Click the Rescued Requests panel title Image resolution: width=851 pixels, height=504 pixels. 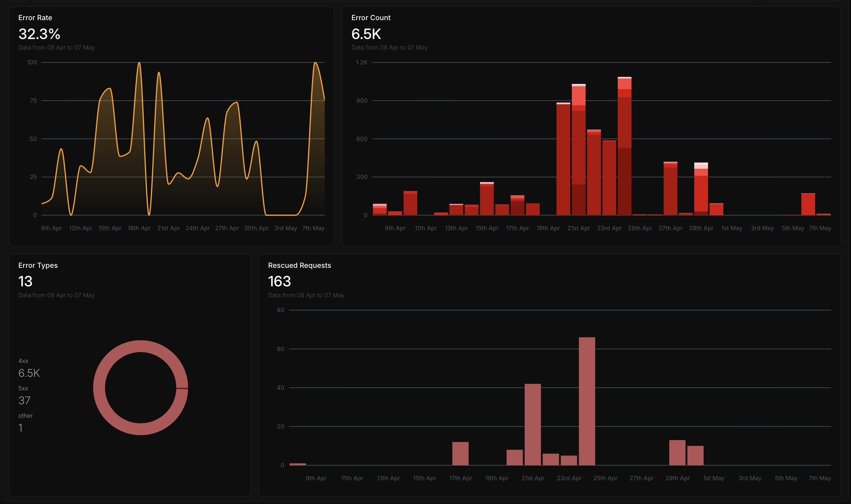tap(300, 265)
